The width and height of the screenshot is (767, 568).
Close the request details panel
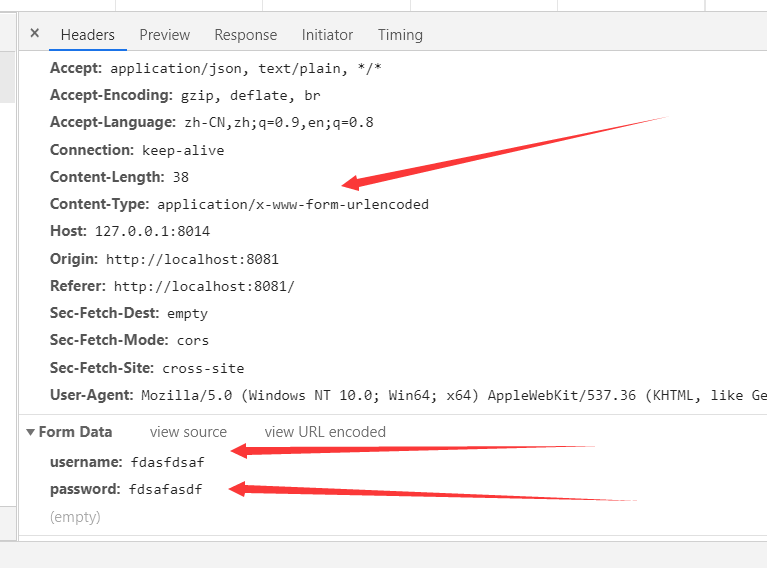click(35, 33)
